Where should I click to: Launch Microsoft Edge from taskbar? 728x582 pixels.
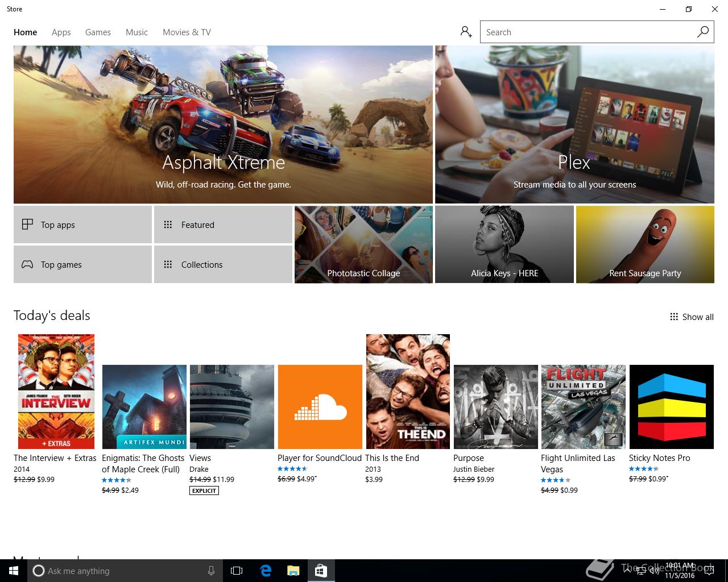(x=265, y=571)
